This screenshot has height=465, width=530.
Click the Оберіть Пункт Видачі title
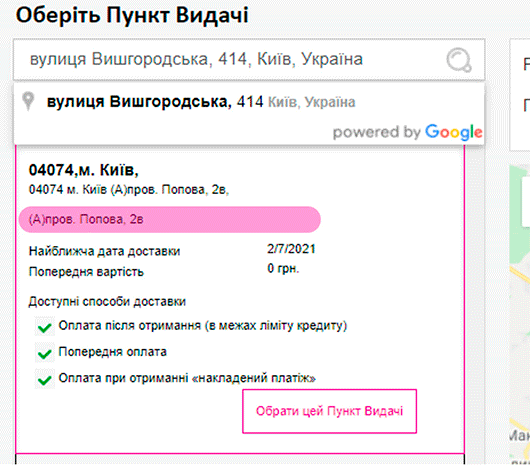coord(132,15)
